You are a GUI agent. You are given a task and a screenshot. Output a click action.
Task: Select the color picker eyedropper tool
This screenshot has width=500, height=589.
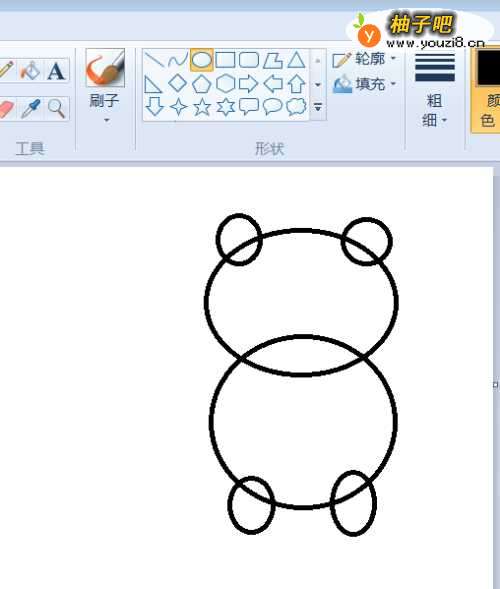[31, 108]
